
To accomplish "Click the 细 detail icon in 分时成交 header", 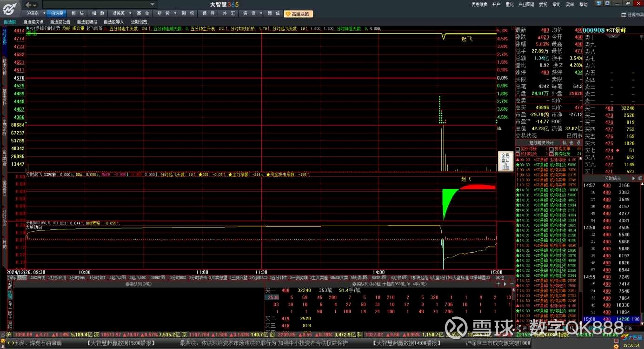I will click(x=640, y=178).
